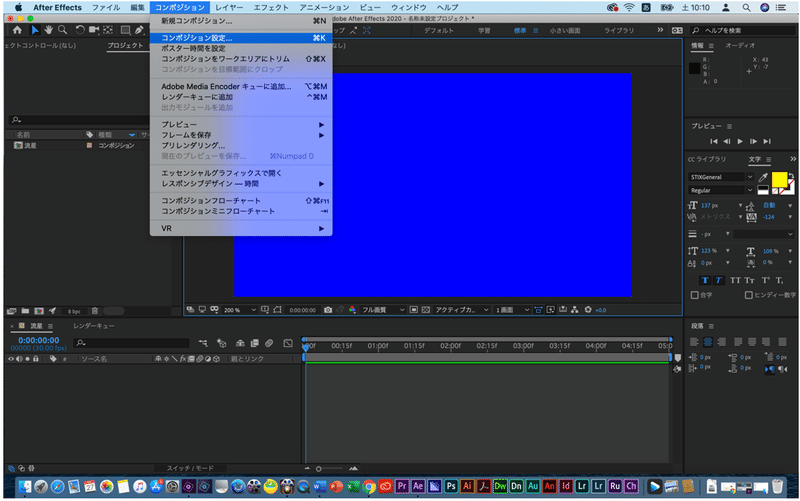The image size is (800, 501).
Task: Click the show channel RGB color icon
Action: pyautogui.click(x=352, y=310)
